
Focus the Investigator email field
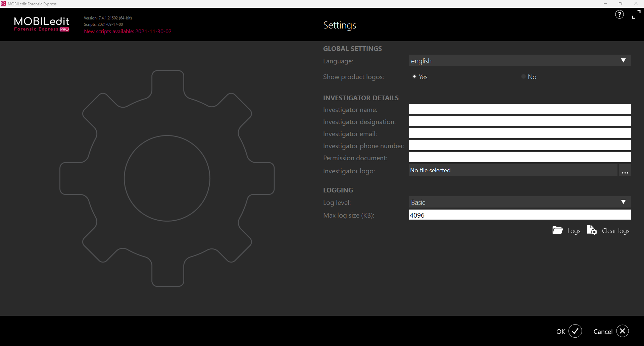point(520,133)
